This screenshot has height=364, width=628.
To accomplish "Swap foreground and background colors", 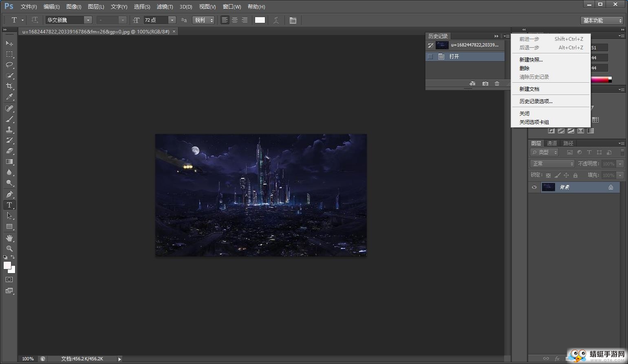I will click(13, 257).
